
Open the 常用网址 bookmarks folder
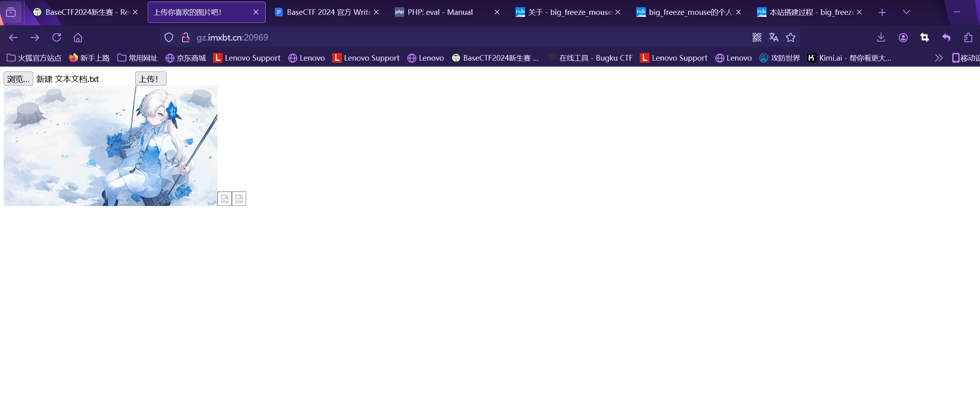point(138,58)
